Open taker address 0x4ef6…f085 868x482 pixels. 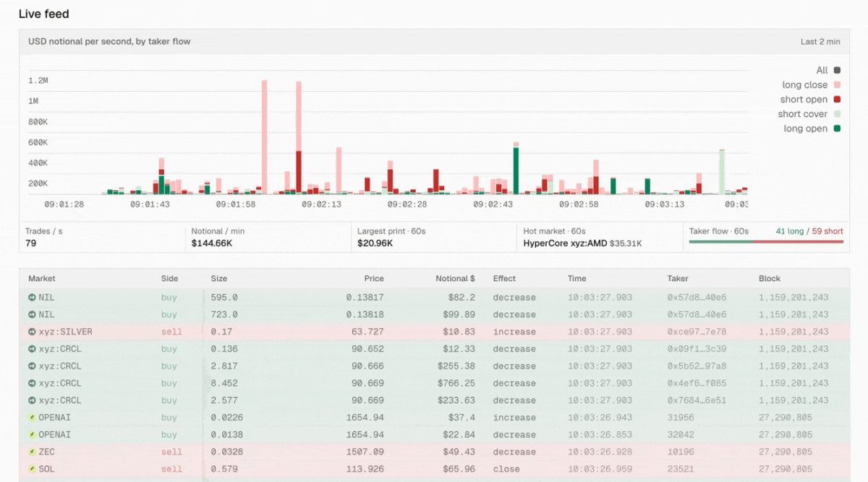click(696, 383)
